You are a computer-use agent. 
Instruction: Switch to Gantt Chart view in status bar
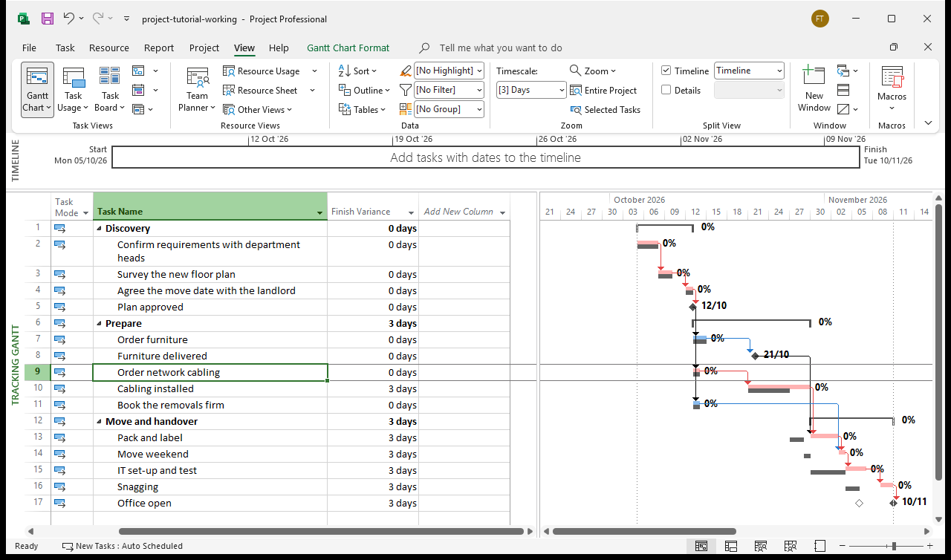(701, 546)
